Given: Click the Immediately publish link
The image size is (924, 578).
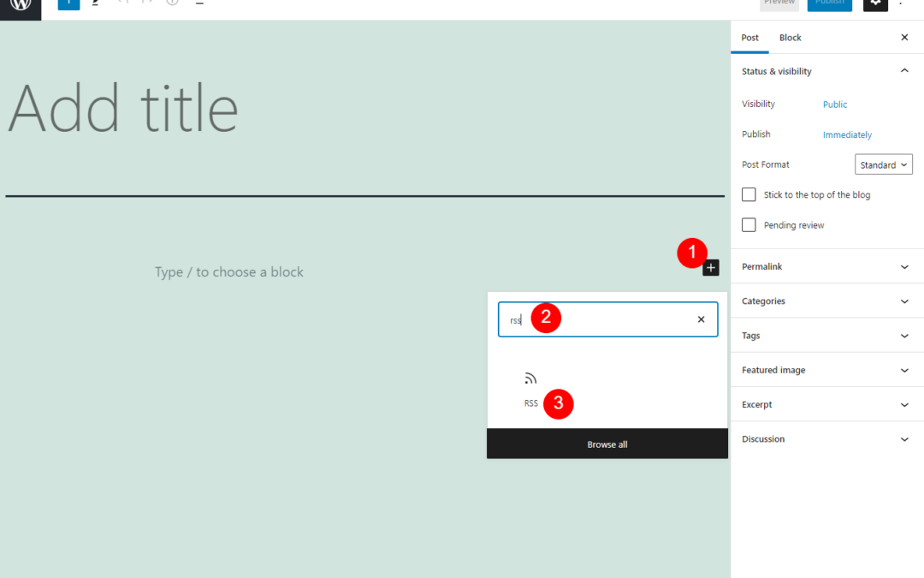Looking at the screenshot, I should pyautogui.click(x=847, y=134).
